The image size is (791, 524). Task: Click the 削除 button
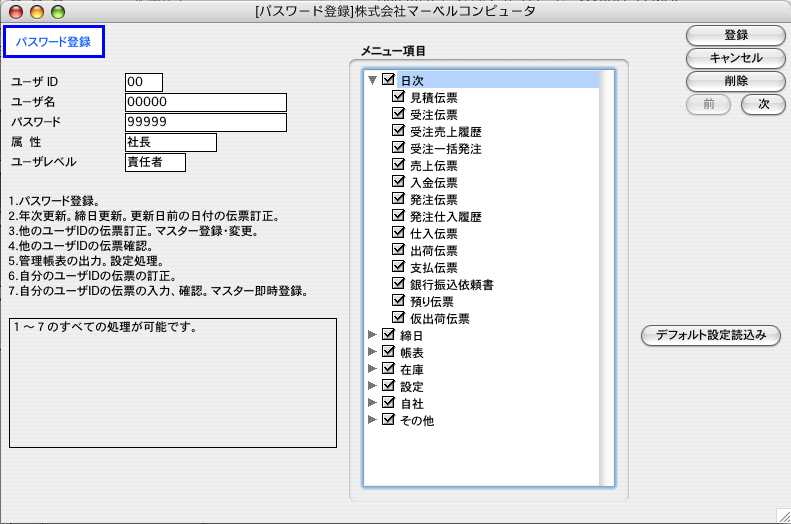tap(736, 80)
